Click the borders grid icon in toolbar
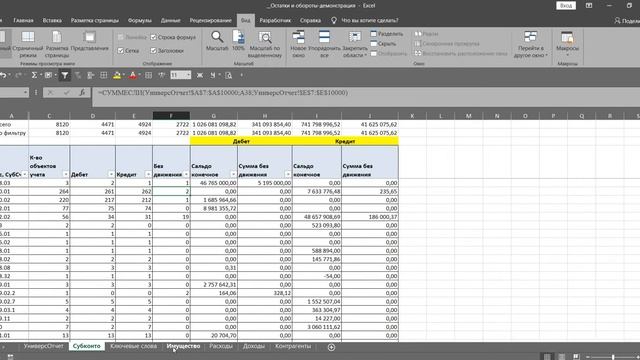Viewport: 640px width, 360px height. click(x=104, y=75)
